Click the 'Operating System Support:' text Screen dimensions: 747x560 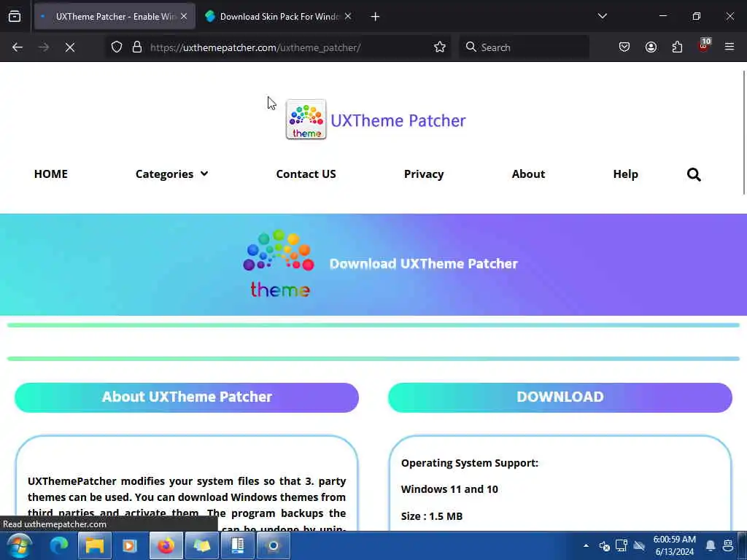tap(470, 463)
